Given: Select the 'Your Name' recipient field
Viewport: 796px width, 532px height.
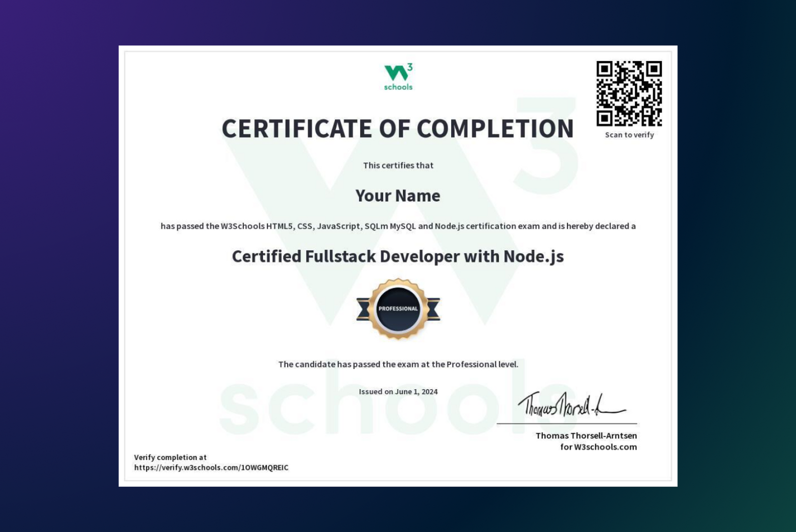Looking at the screenshot, I should tap(398, 196).
